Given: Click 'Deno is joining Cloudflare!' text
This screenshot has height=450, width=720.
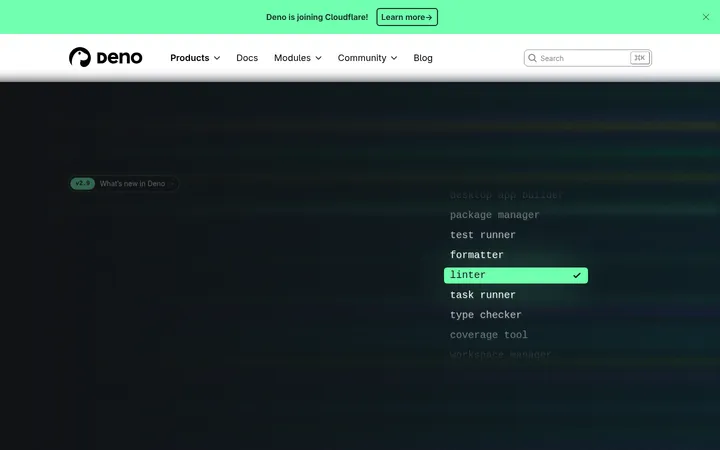Looking at the screenshot, I should click(317, 17).
